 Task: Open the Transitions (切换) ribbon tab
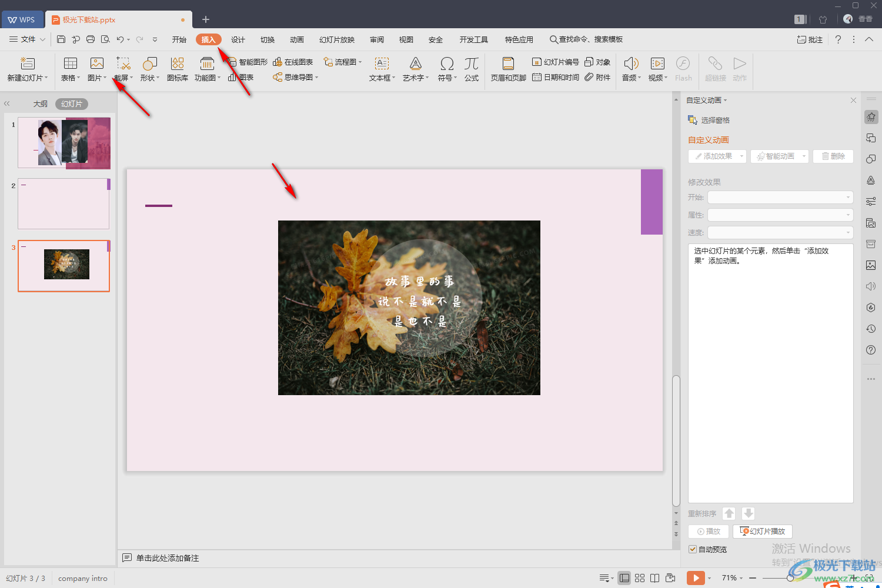[x=268, y=39]
